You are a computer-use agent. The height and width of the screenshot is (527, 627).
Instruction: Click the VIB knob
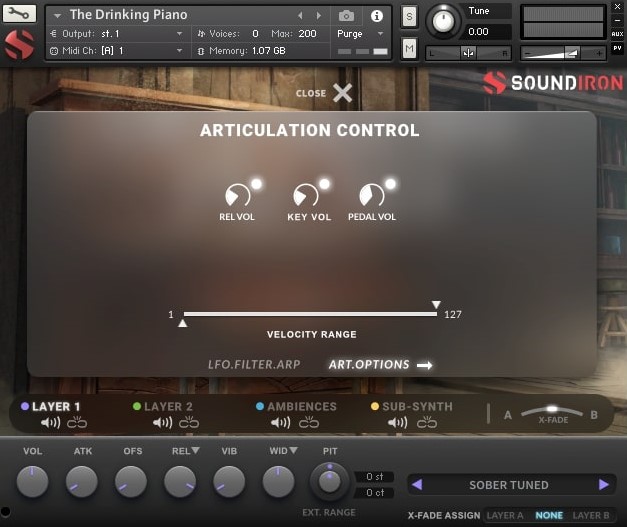229,481
